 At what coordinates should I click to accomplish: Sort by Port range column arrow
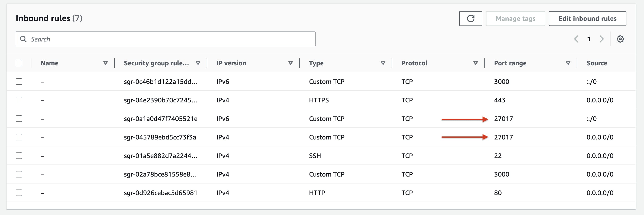coord(568,63)
